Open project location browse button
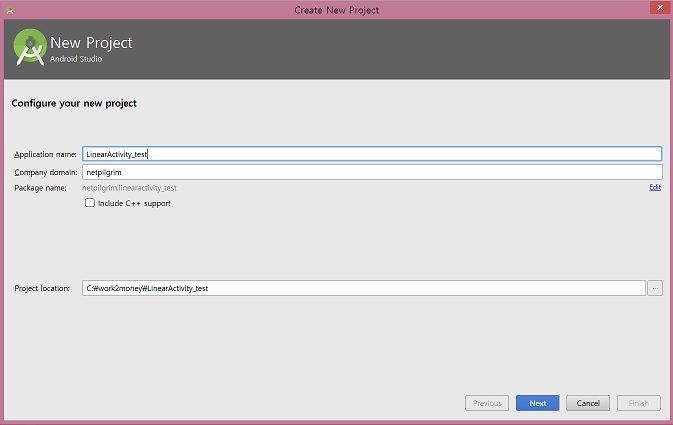This screenshot has height=425, width=673. point(655,288)
